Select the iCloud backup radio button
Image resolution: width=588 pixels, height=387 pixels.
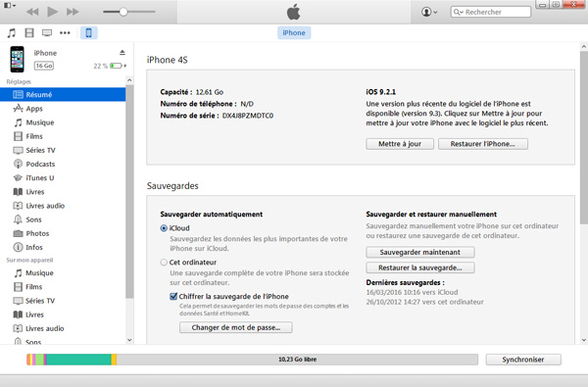(x=164, y=228)
